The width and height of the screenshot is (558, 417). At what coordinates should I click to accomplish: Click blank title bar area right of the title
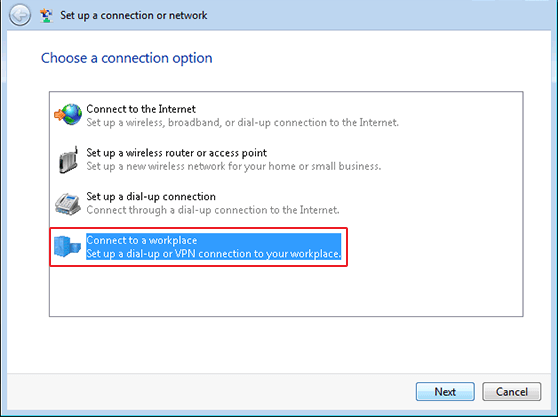point(374,15)
